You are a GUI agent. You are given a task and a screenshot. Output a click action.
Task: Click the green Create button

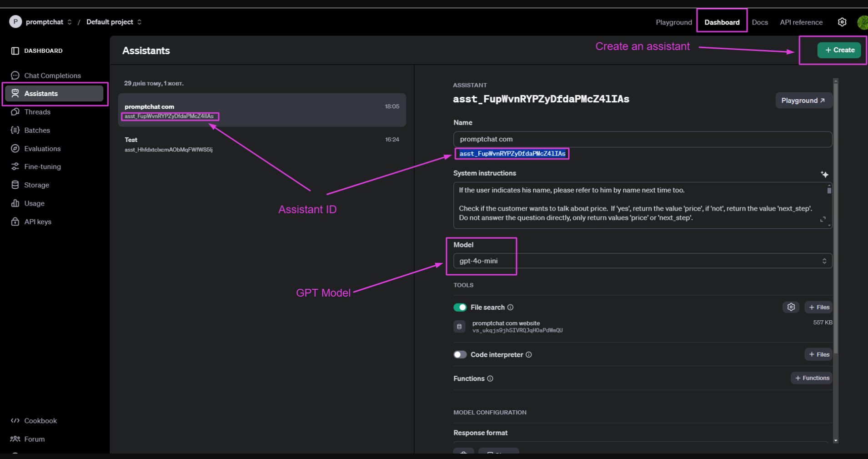839,50
